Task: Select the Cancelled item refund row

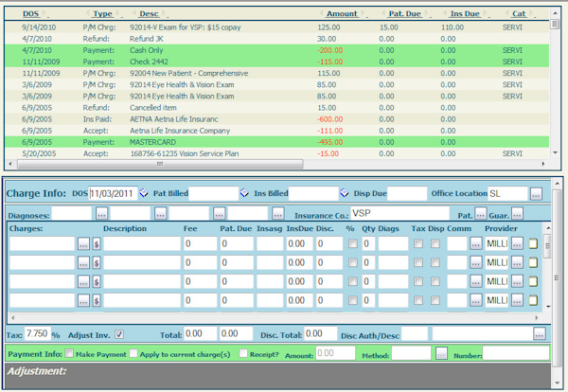Action: tap(276, 108)
